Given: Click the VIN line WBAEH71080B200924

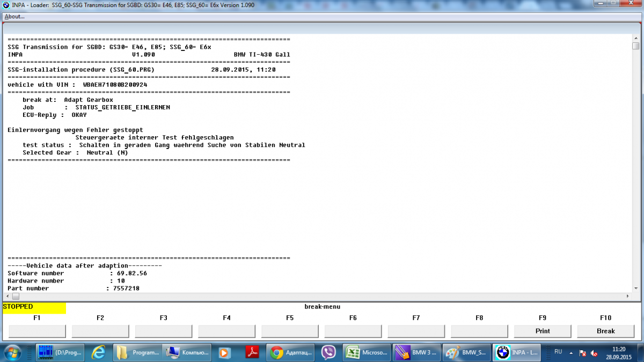Looking at the screenshot, I should [x=78, y=85].
